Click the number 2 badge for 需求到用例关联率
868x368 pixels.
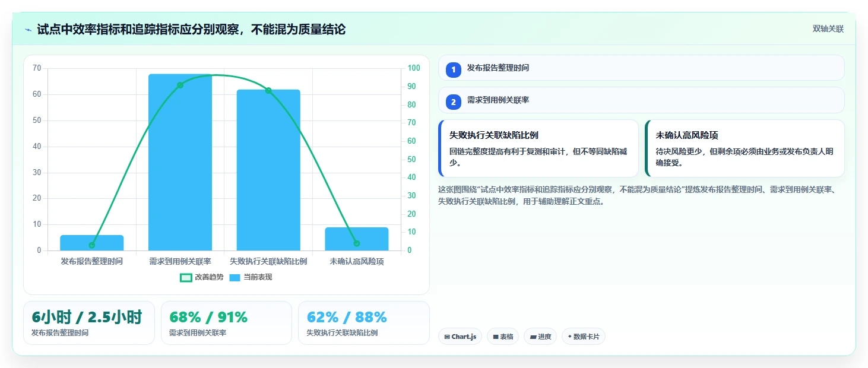454,101
